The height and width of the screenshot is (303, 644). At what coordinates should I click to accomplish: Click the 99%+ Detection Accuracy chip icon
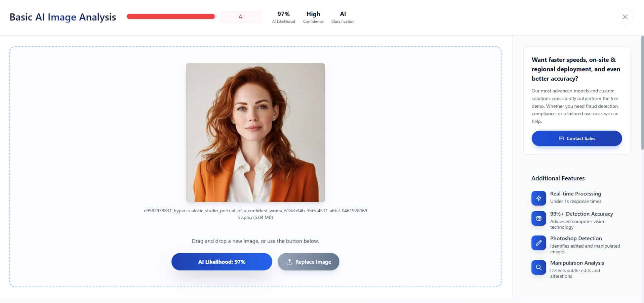point(538,218)
